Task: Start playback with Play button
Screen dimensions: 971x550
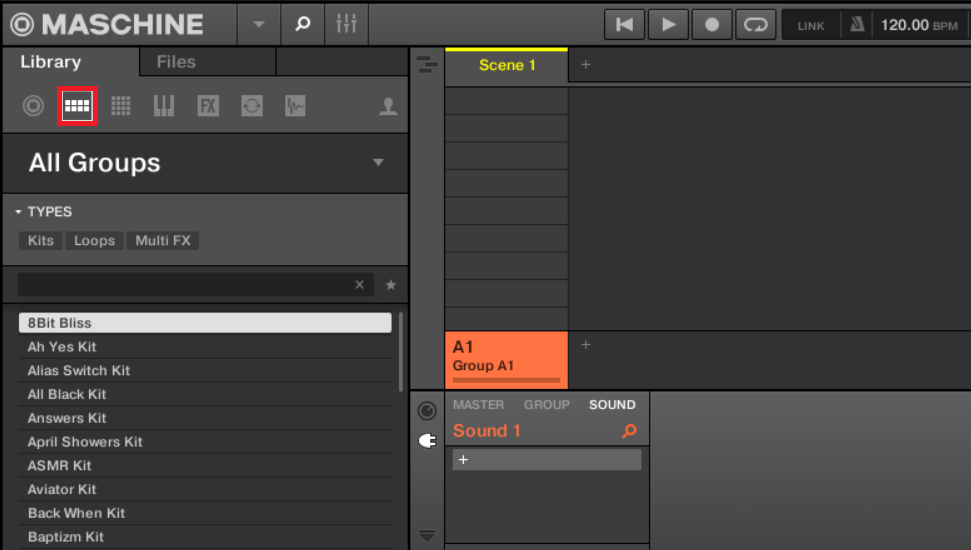Action: tap(668, 25)
